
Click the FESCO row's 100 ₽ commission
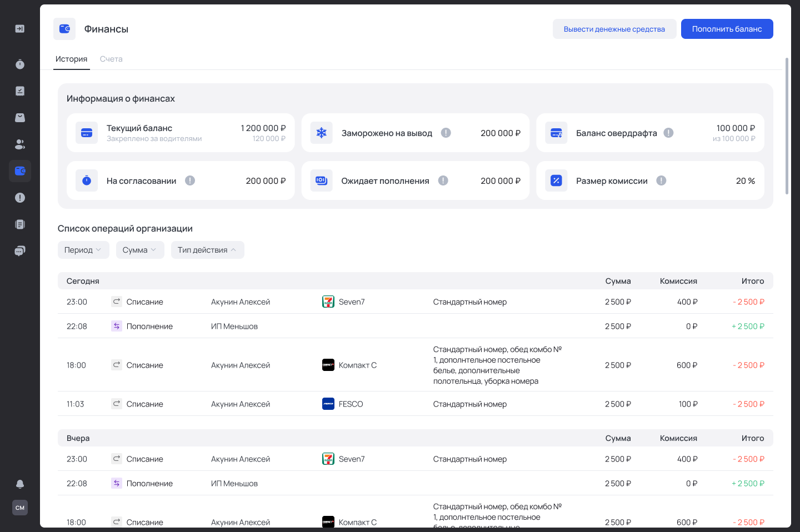[688, 404]
